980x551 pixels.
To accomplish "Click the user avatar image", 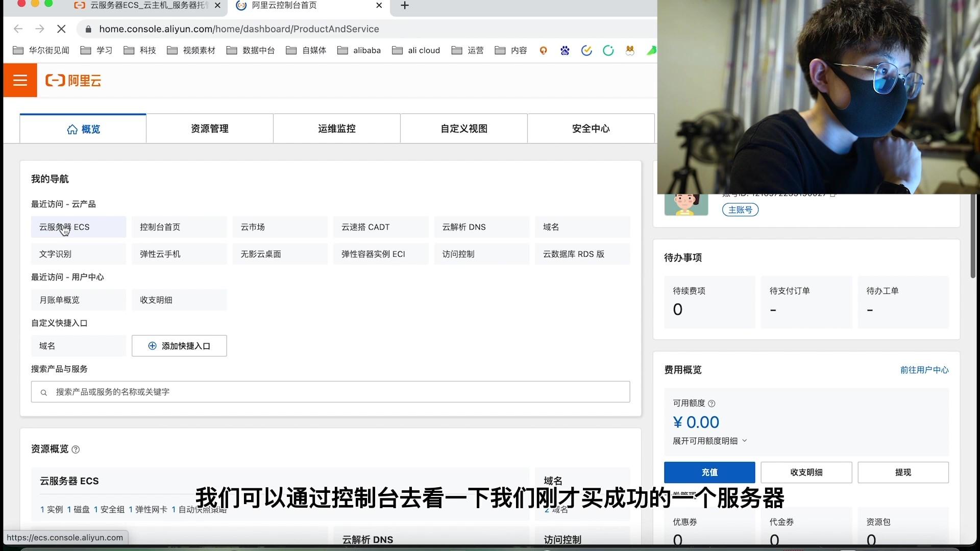I will (686, 205).
